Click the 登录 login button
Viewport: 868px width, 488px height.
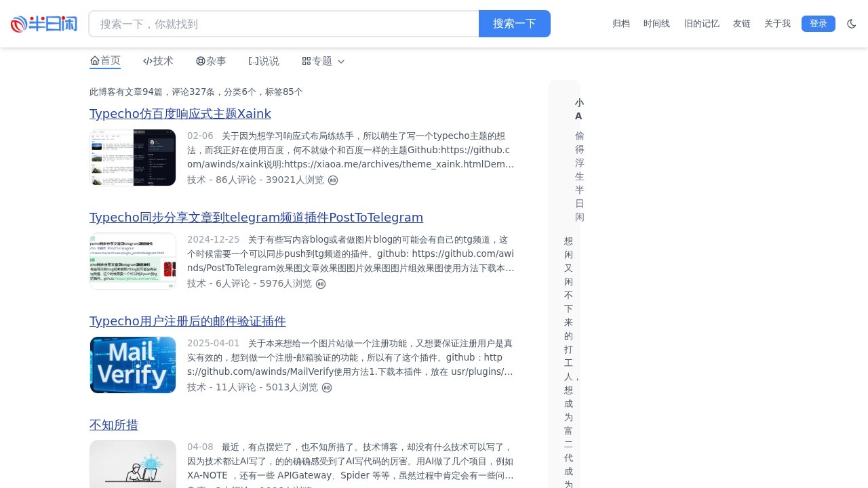click(x=818, y=24)
